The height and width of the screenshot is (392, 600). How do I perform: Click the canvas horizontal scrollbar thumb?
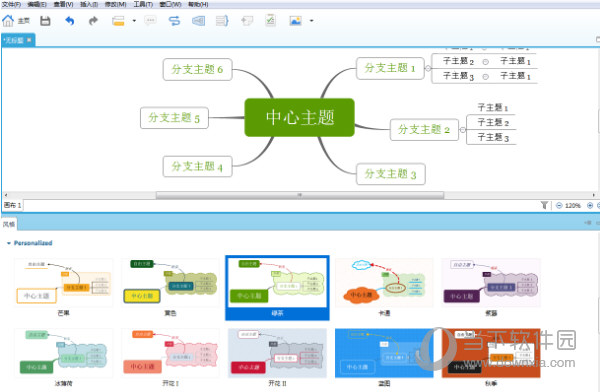click(x=300, y=195)
